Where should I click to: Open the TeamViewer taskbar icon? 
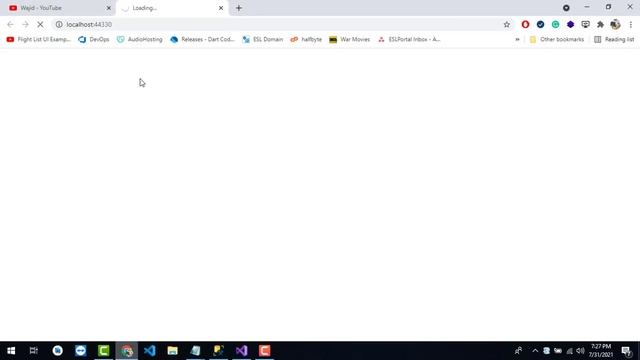point(80,351)
